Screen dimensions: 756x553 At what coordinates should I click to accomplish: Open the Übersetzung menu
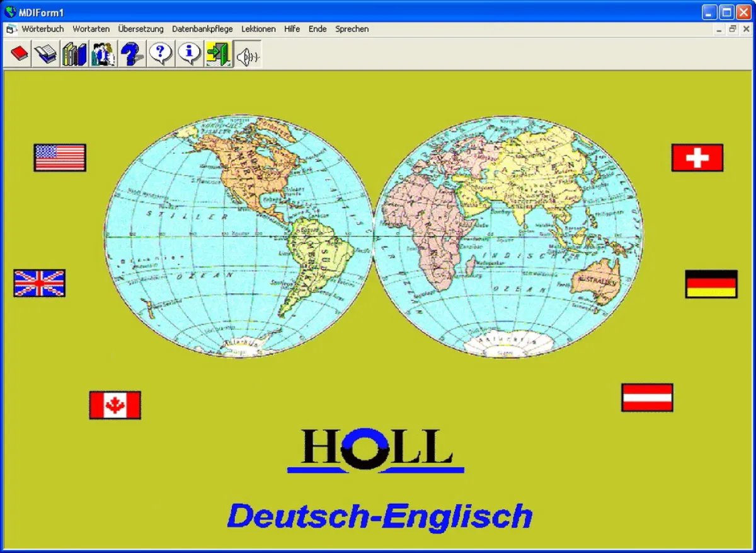tap(140, 29)
